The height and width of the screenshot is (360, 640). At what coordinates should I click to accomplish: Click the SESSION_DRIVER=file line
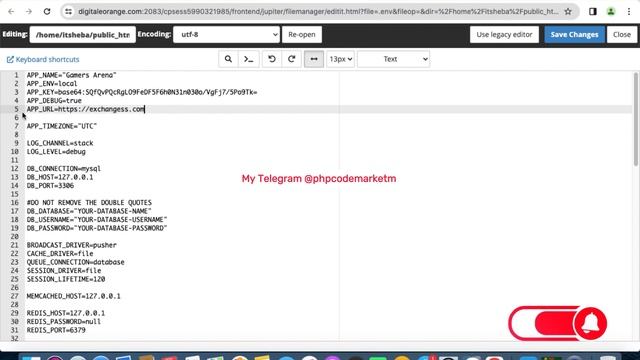(64, 271)
